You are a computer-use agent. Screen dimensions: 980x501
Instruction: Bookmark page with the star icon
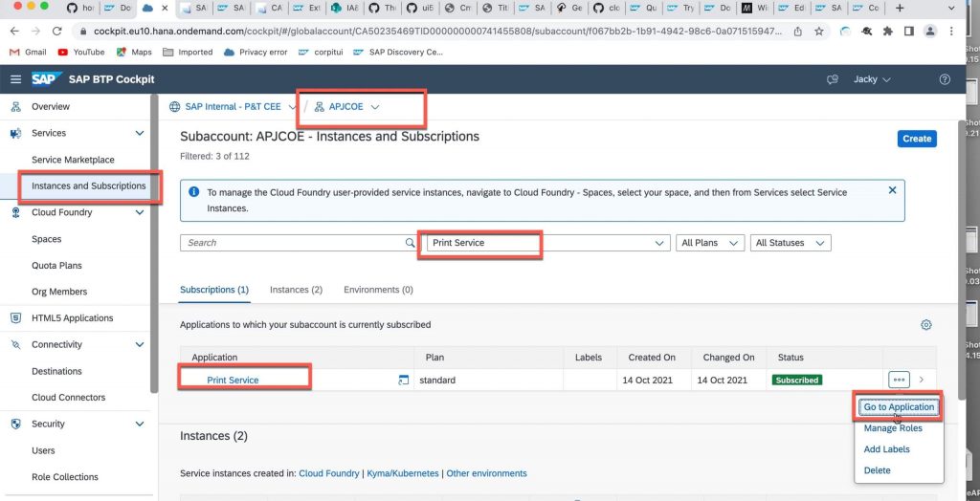[818, 32]
